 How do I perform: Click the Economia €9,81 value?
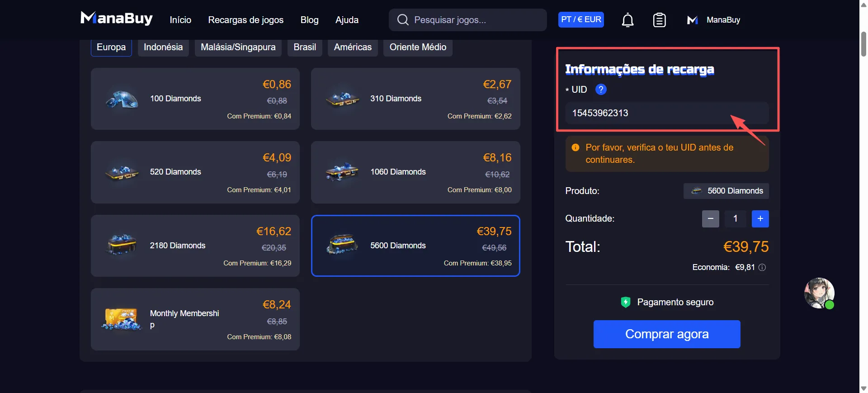coord(745,267)
